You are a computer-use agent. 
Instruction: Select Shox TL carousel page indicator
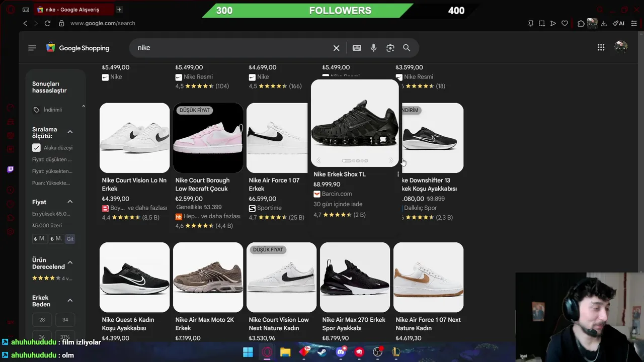click(355, 160)
